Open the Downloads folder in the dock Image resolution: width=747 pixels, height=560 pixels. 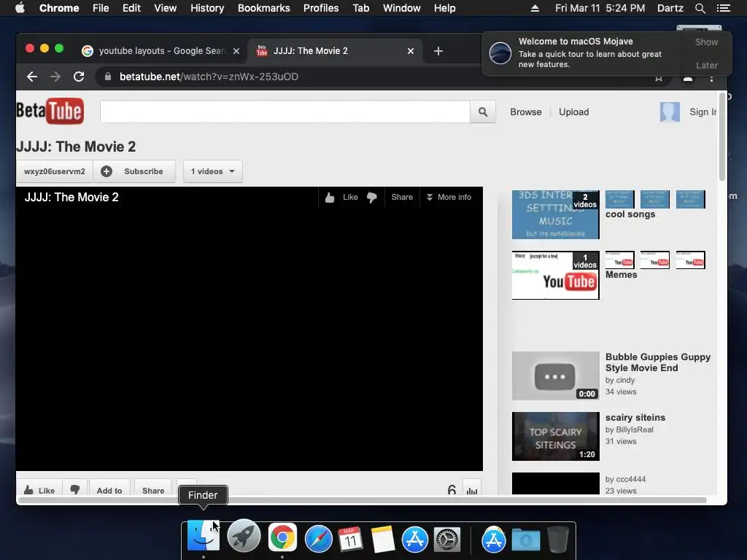pos(526,540)
